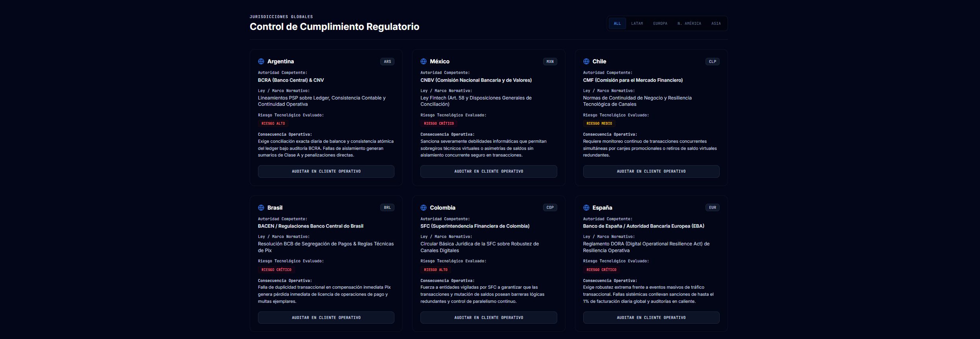Click the RIESGO ALTO tag on Colombia
This screenshot has height=339, width=980.
point(436,270)
